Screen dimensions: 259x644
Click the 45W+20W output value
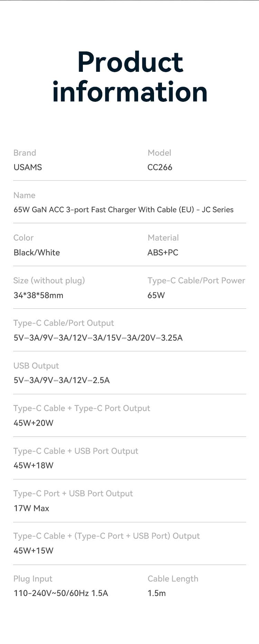click(x=33, y=423)
